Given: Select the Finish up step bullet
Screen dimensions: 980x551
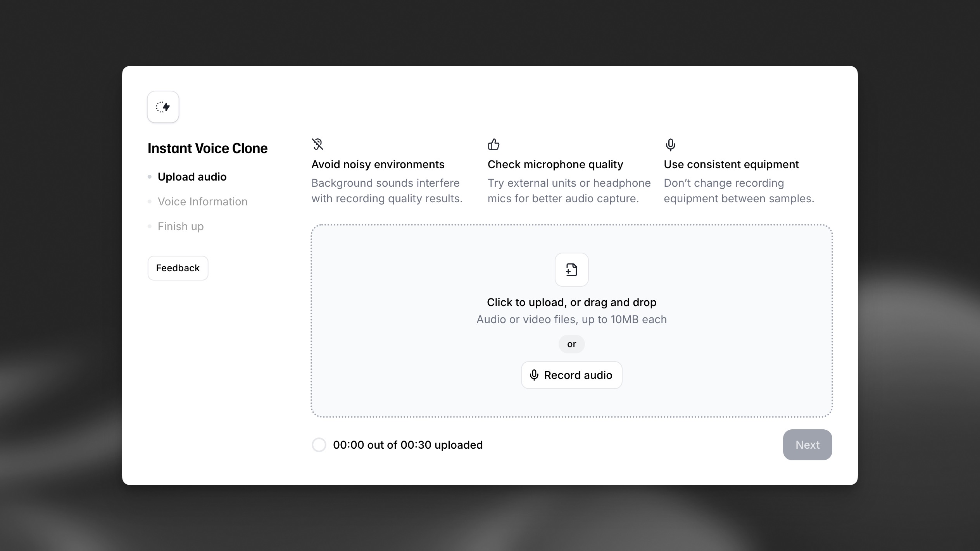Looking at the screenshot, I should 150,226.
